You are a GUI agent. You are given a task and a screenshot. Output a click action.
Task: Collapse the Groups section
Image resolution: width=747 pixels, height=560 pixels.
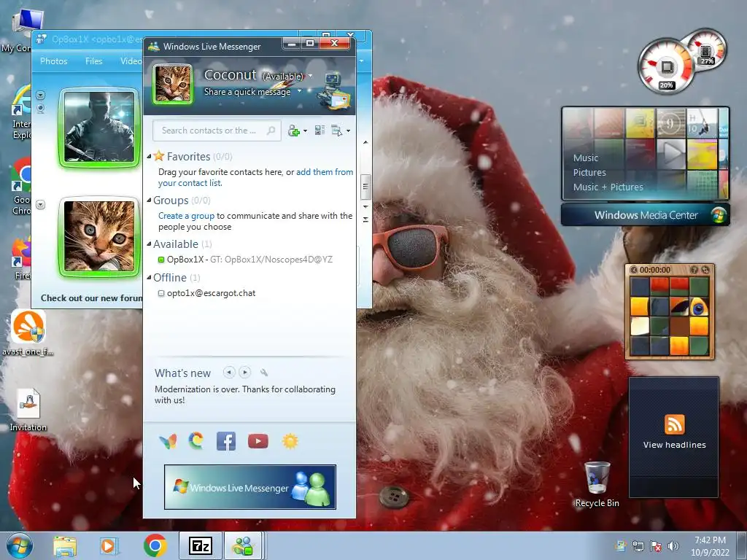pos(149,200)
